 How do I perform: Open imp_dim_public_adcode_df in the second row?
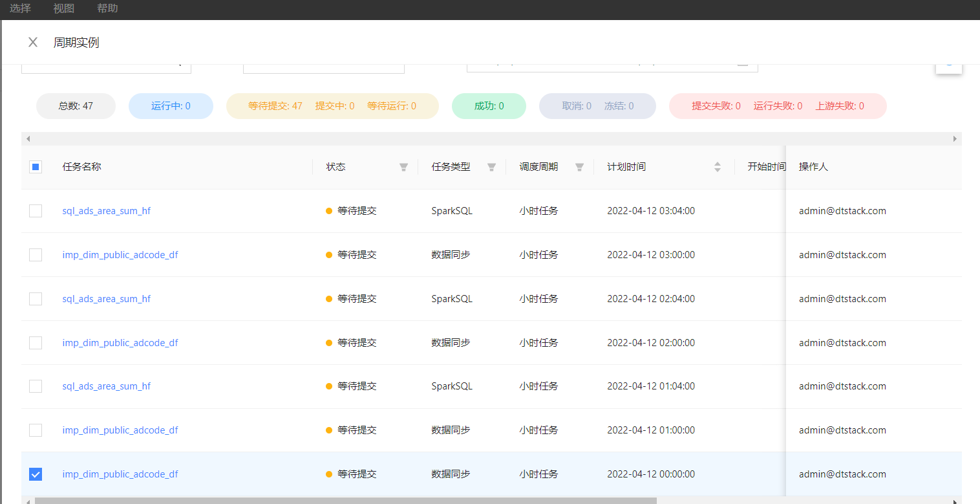coord(120,254)
